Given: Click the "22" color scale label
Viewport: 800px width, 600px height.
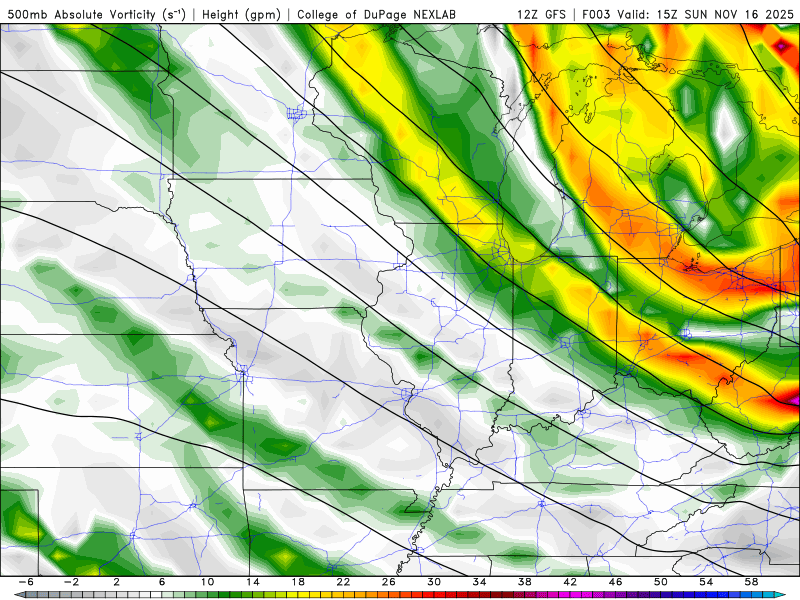Looking at the screenshot, I should click(x=343, y=582).
